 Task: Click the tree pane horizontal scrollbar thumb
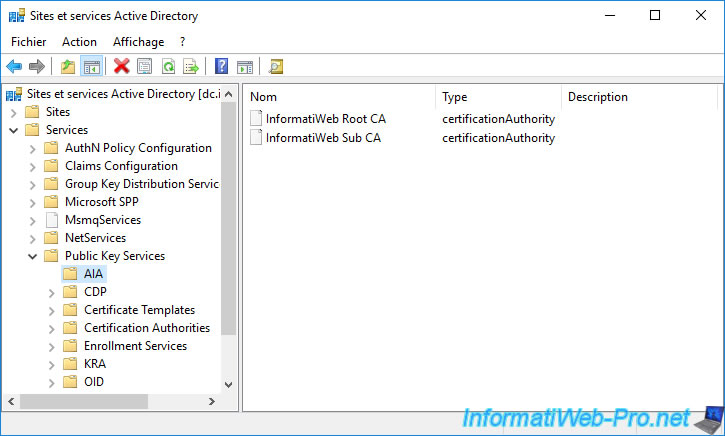(x=84, y=401)
